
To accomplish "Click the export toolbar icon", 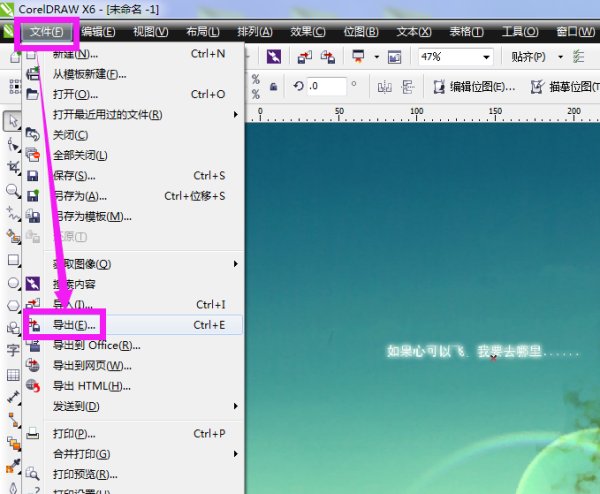I will click(x=328, y=57).
